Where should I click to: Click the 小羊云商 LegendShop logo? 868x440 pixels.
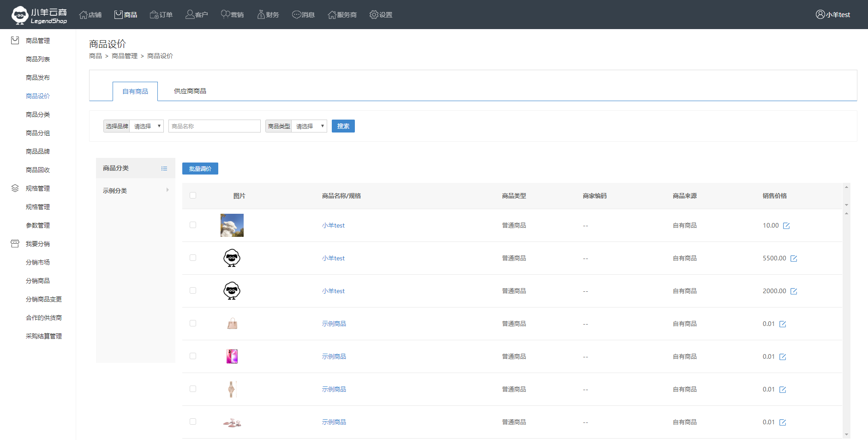[x=39, y=15]
